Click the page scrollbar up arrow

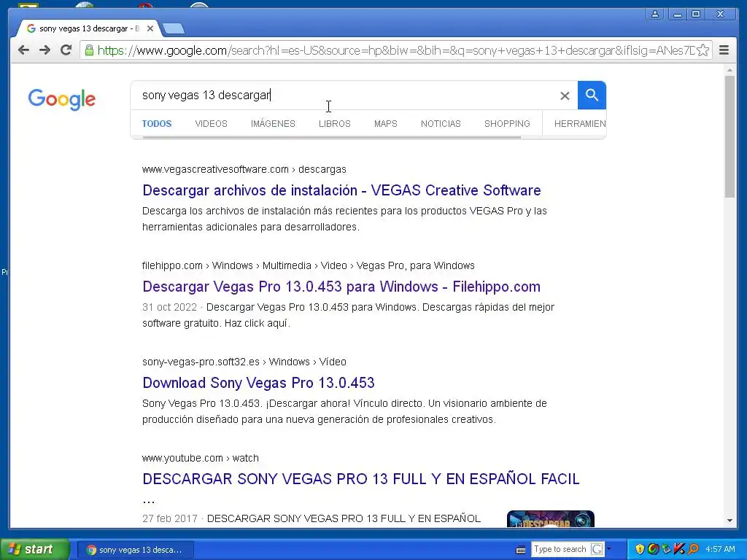[729, 70]
